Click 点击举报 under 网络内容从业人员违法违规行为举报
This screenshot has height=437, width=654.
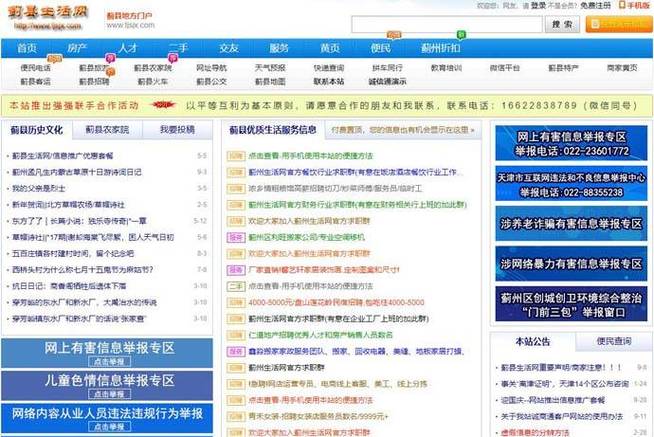pyautogui.click(x=109, y=427)
